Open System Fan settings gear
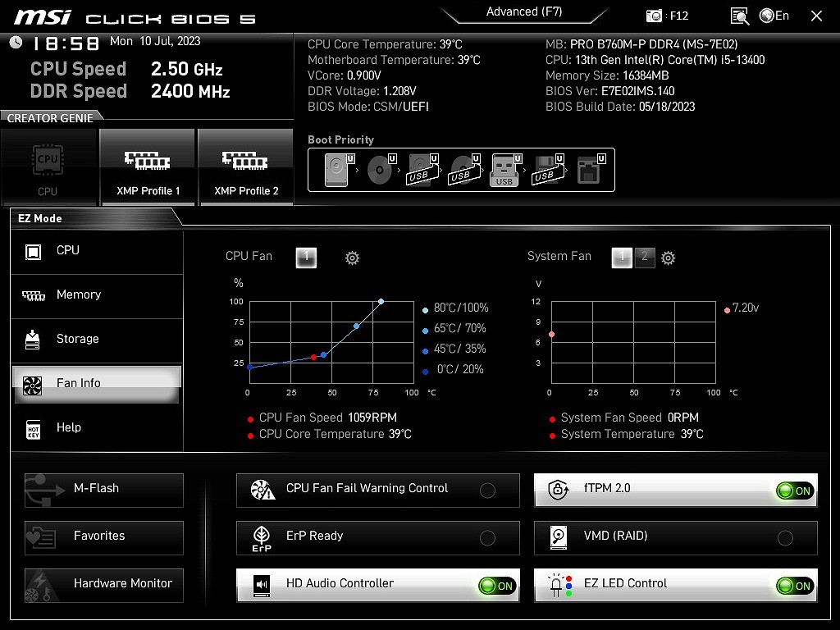Image resolution: width=840 pixels, height=630 pixels. (x=668, y=258)
